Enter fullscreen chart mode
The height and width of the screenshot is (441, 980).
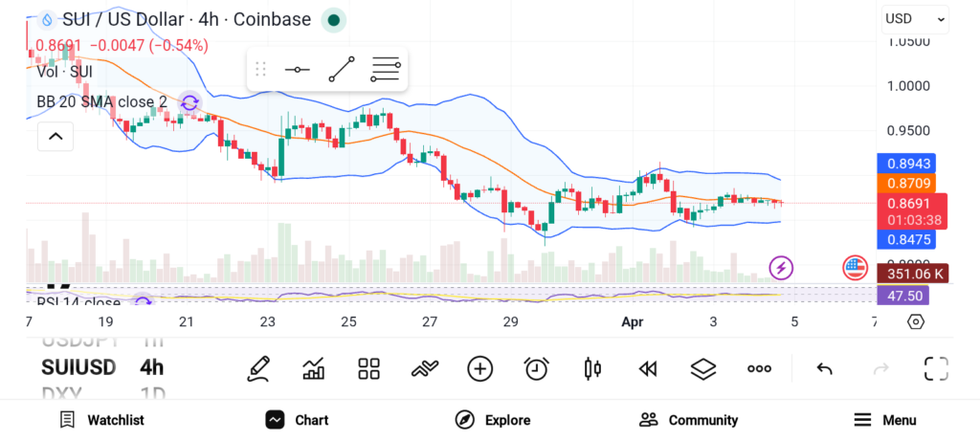pos(935,368)
